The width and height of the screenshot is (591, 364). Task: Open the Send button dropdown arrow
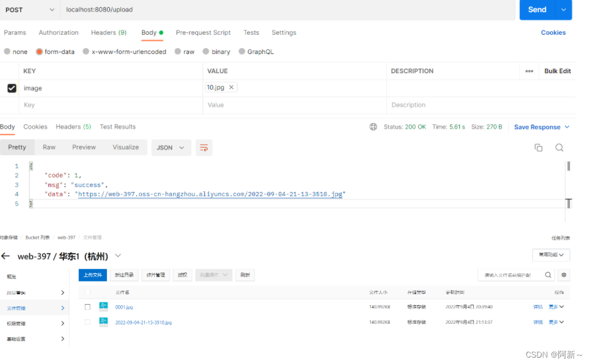tap(564, 10)
